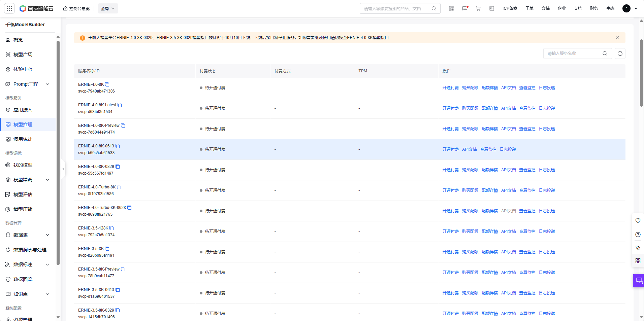The height and width of the screenshot is (321, 644).
Task: Collapse the sidebar with the handle
Action: tap(63, 169)
